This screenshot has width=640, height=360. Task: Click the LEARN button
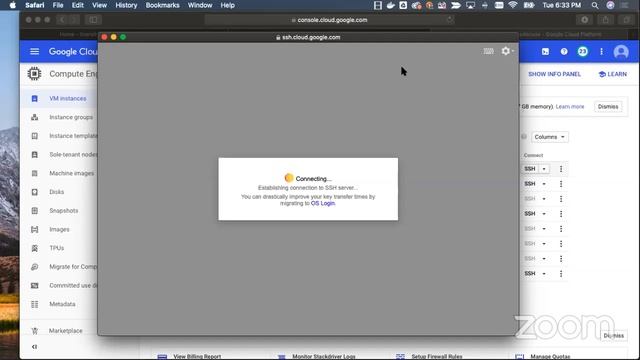(x=613, y=74)
